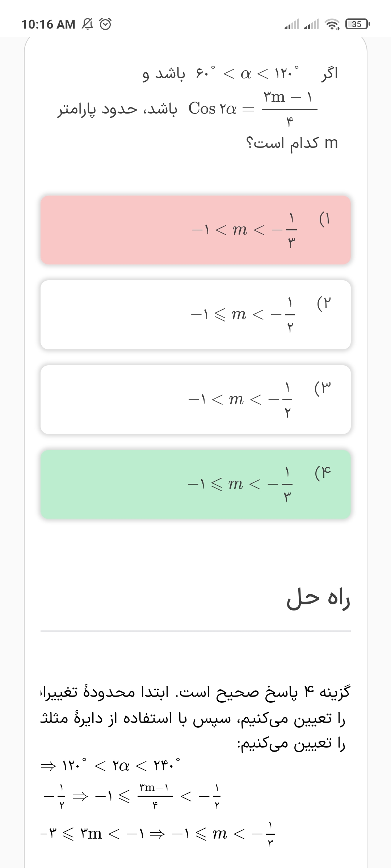Tap the muted notification bell icon
391x868 pixels.
click(87, 24)
